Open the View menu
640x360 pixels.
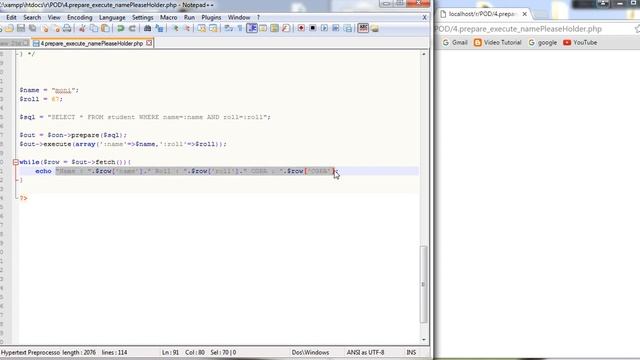point(54,18)
